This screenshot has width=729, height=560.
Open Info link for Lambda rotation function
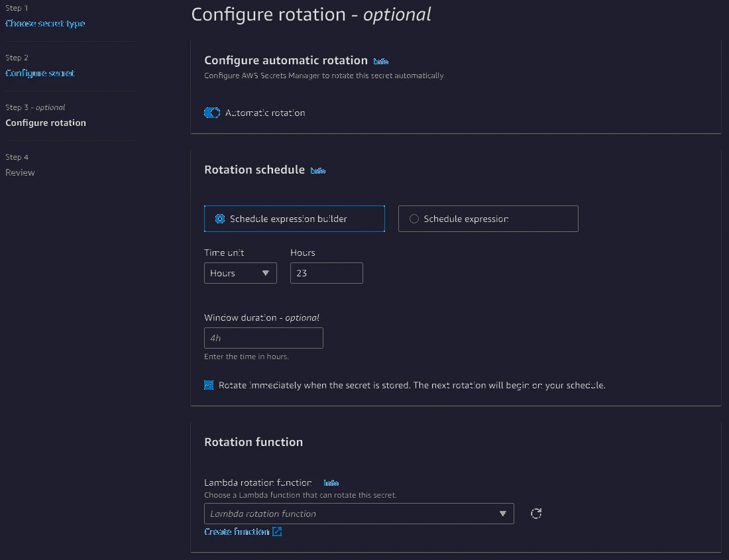(x=331, y=483)
